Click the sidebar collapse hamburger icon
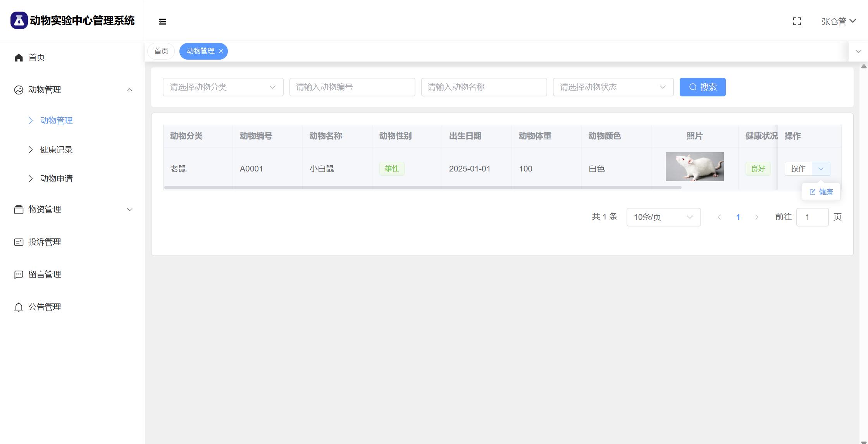Image resolution: width=868 pixels, height=444 pixels. [x=162, y=22]
